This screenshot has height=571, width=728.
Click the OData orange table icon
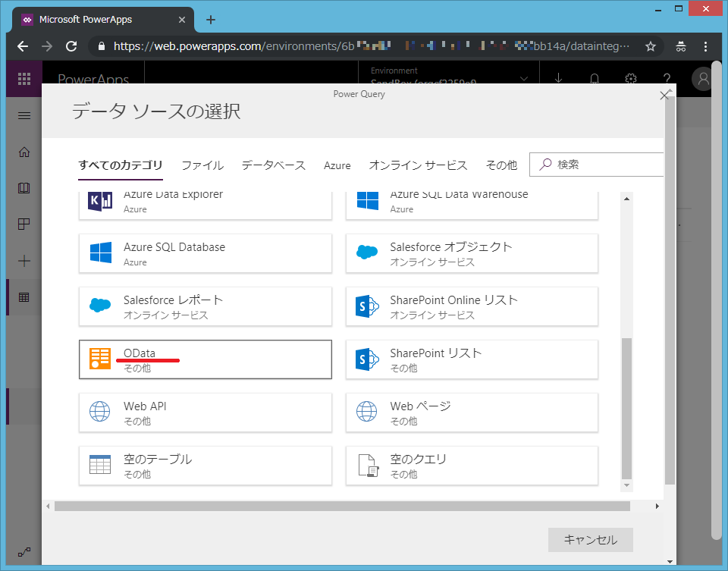[x=100, y=359]
